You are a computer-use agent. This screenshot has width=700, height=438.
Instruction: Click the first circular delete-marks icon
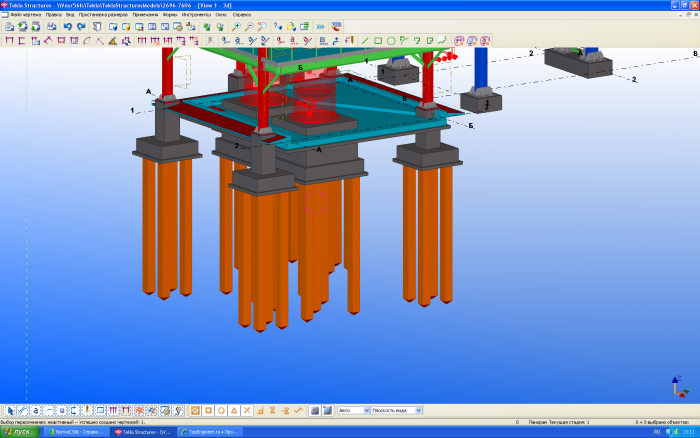coord(459,41)
